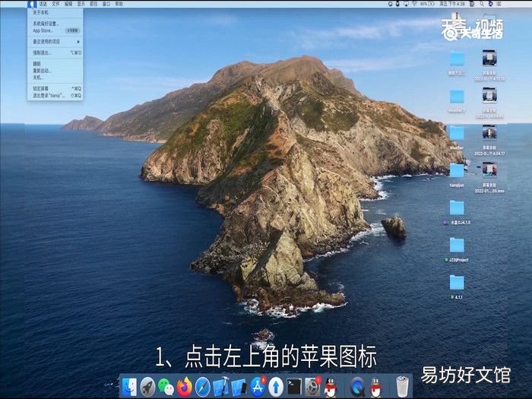Click the Spotlight search magnifier icon
532x399 pixels.
click(x=482, y=4)
